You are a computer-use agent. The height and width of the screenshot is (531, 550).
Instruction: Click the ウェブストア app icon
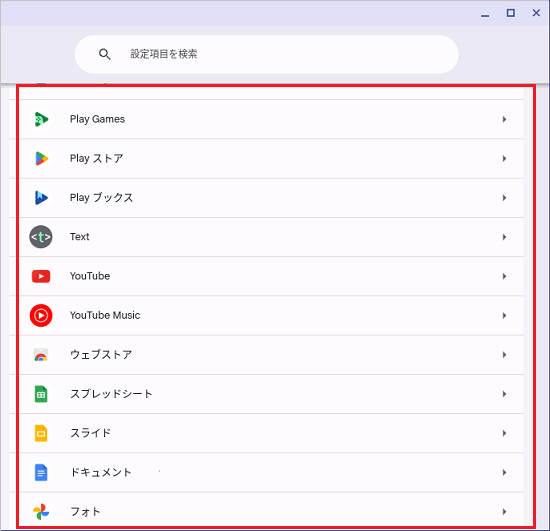coord(41,355)
